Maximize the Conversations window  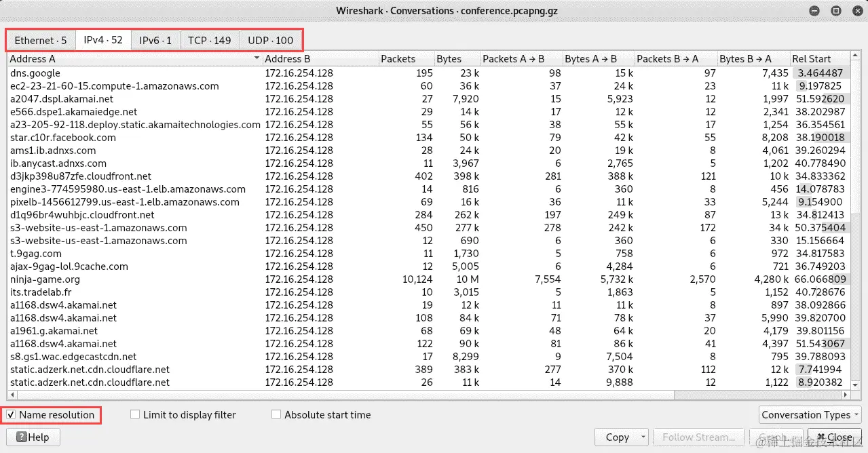836,11
